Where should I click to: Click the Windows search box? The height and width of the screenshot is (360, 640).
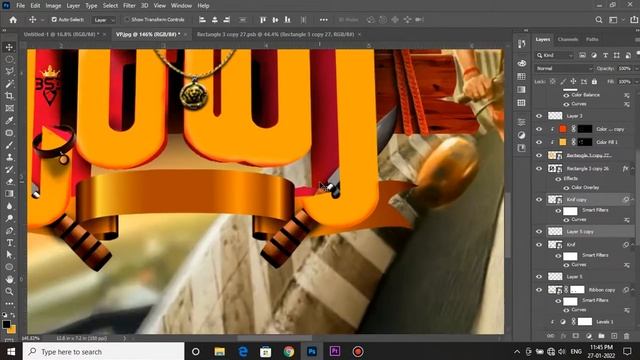[103, 351]
